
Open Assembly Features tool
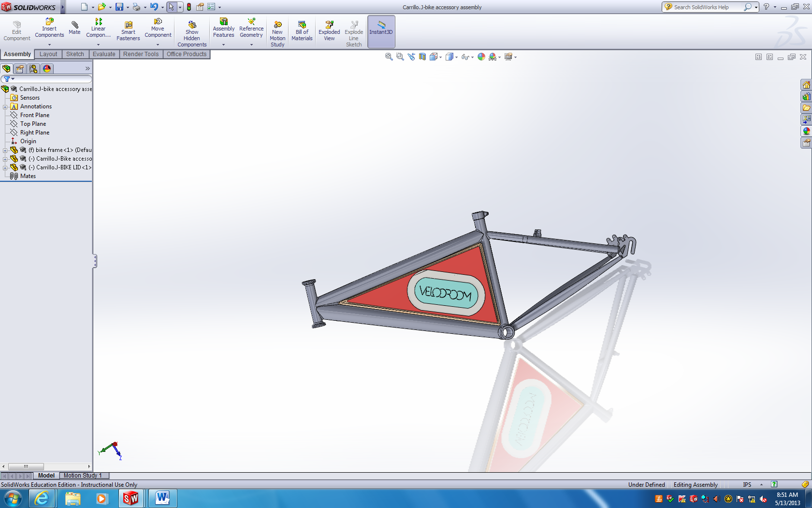(x=224, y=29)
